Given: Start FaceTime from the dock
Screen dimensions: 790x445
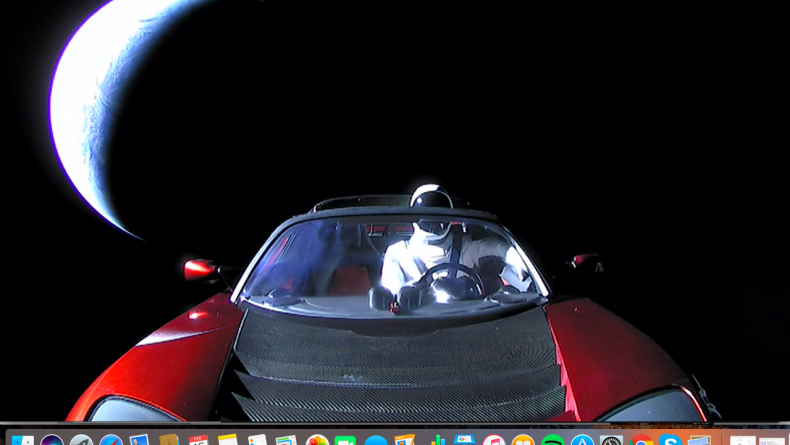Looking at the screenshot, I should [x=346, y=441].
